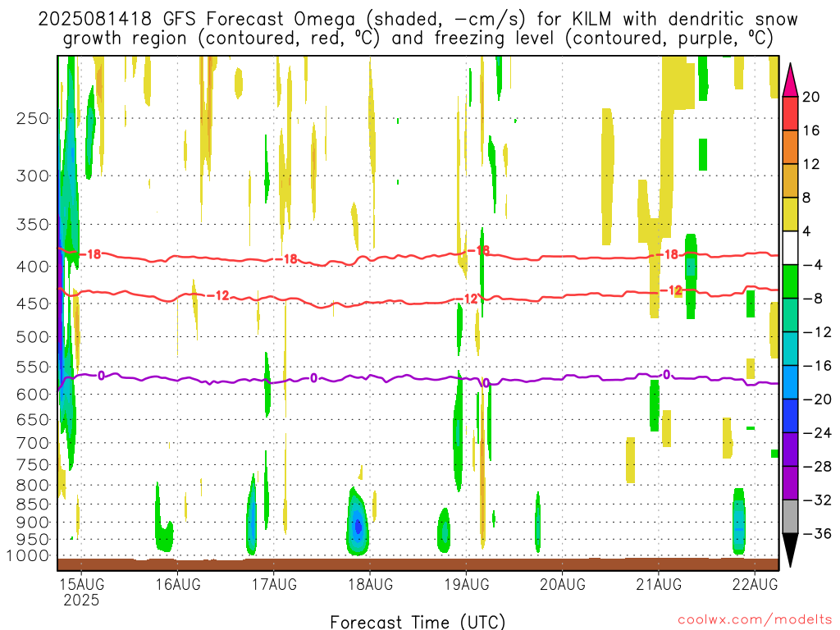
Task: Click the 18AUG time axis label
Action: coord(370,584)
